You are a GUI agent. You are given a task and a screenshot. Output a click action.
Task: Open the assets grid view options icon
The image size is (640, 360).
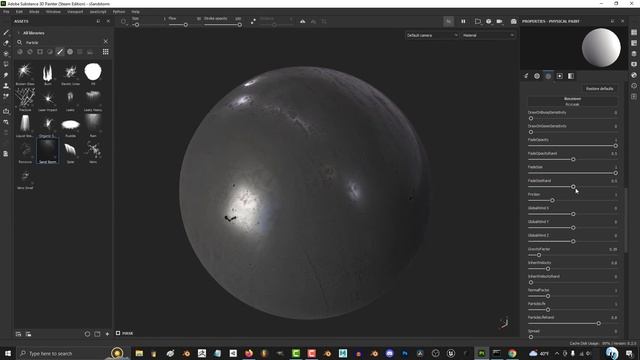point(105,52)
